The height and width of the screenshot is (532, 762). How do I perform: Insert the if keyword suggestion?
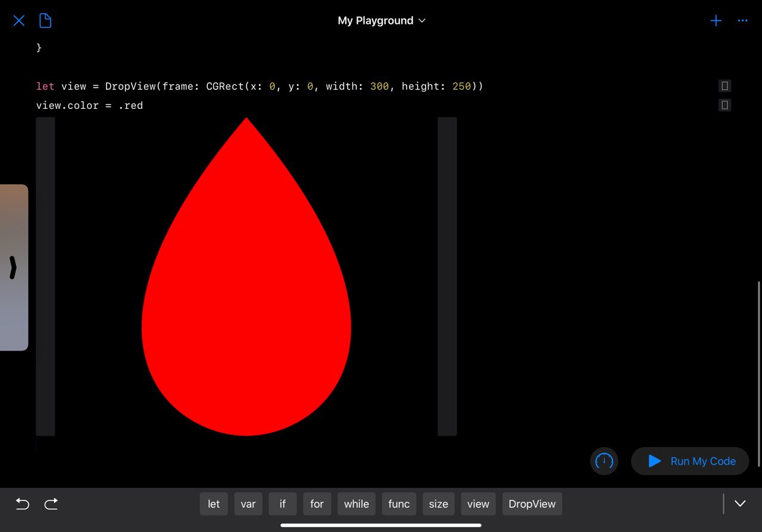click(x=283, y=504)
